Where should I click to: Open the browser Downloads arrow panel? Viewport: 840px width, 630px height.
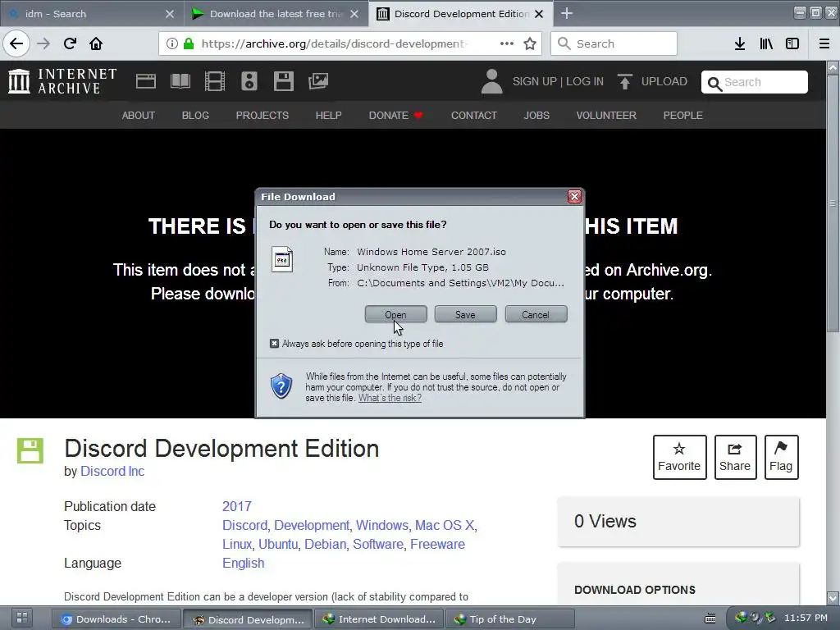point(740,43)
